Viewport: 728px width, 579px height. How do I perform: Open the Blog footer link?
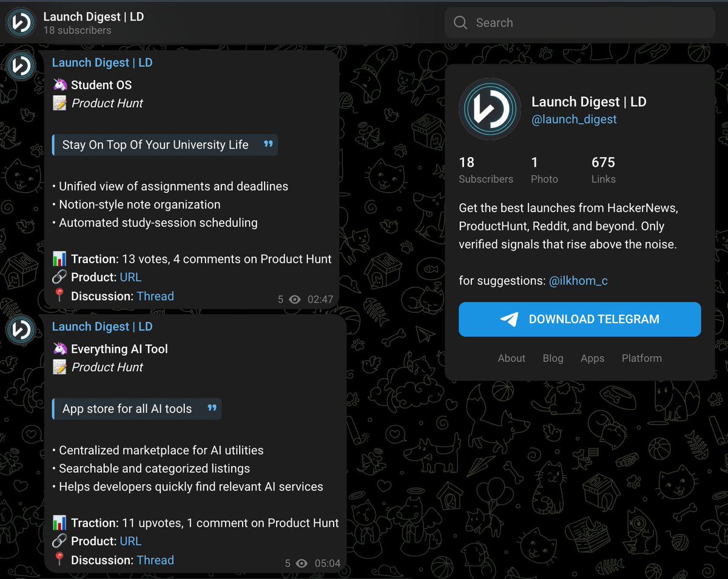click(x=553, y=358)
